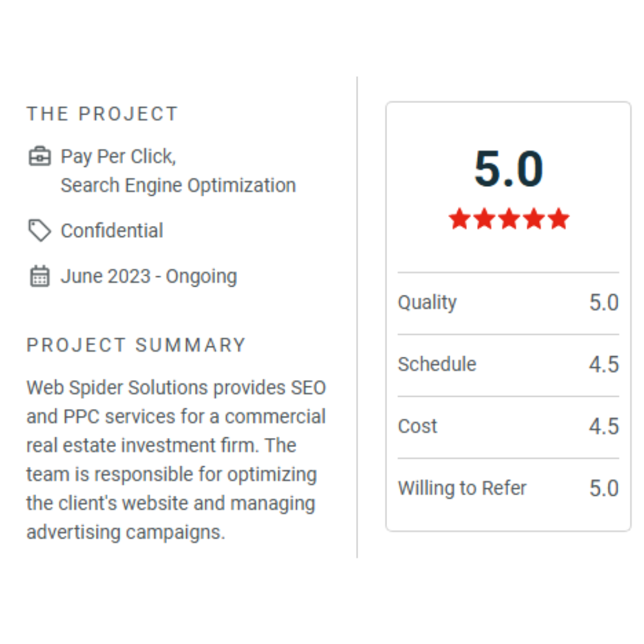The height and width of the screenshot is (644, 644).
Task: Click the Cost rating row label
Action: coord(417,426)
